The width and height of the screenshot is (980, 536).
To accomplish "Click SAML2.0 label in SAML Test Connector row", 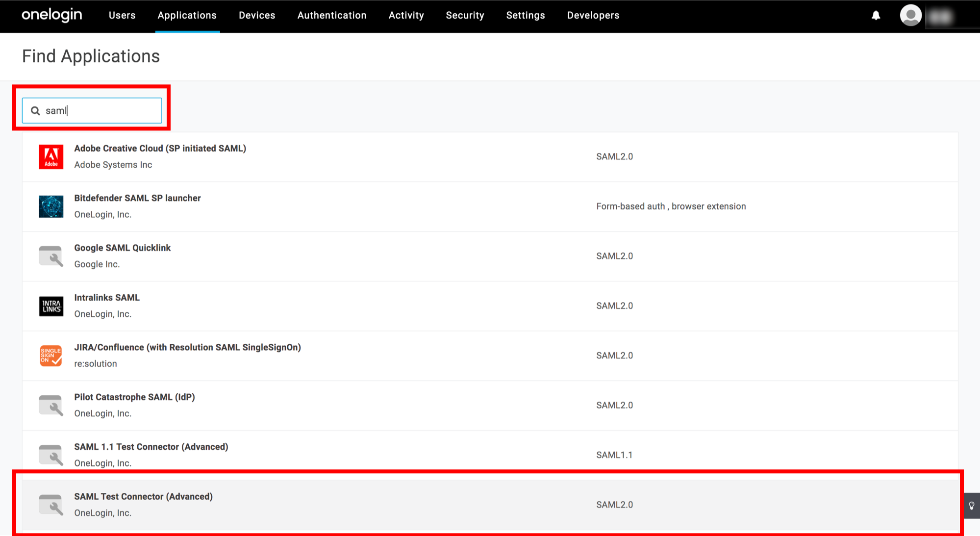I will [x=614, y=505].
